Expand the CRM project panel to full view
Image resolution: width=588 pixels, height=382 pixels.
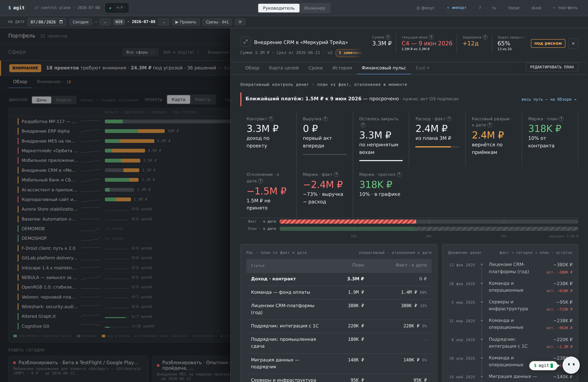tap(245, 42)
